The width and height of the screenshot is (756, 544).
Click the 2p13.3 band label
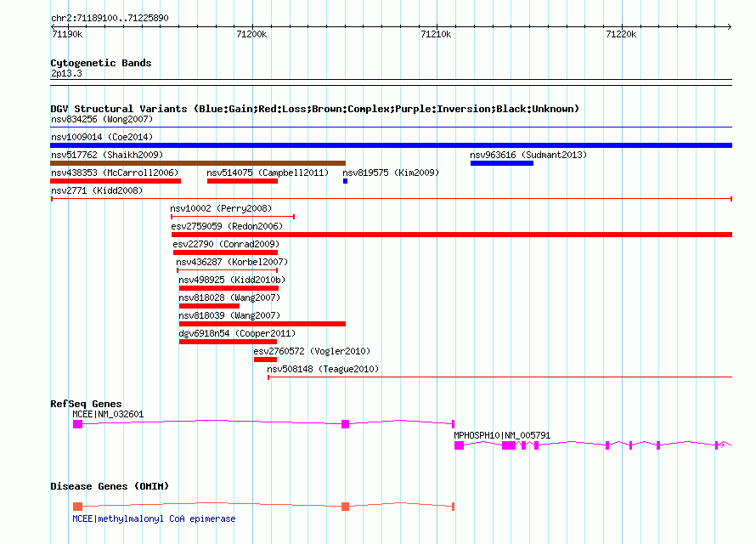[x=66, y=73]
